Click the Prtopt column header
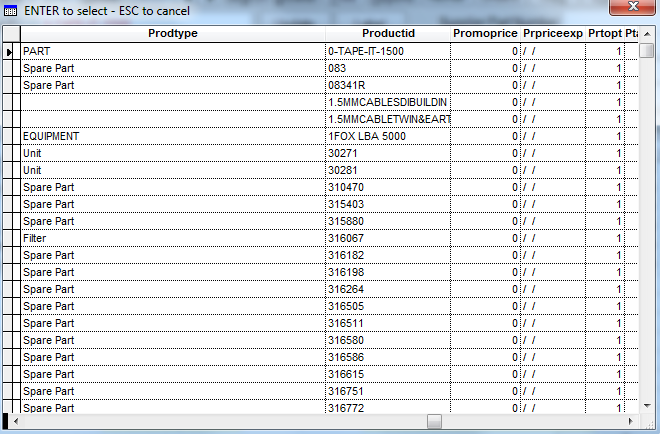This screenshot has width=660, height=434. (x=603, y=33)
